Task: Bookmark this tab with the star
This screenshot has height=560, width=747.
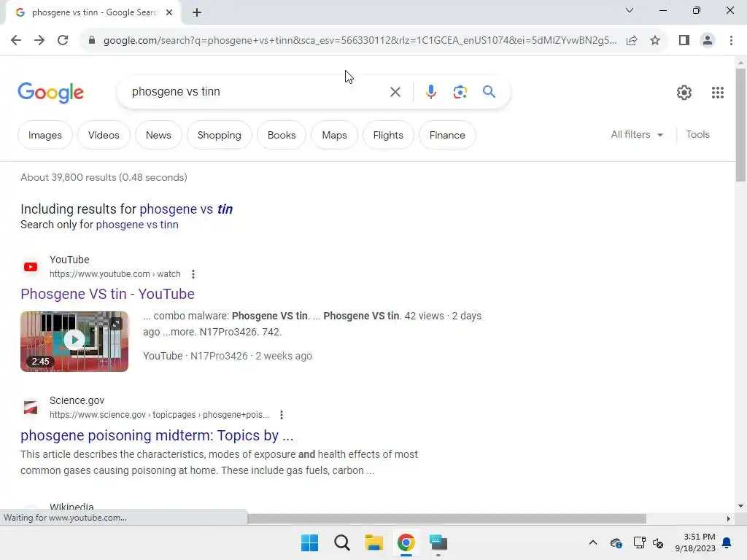Action: coord(655,40)
